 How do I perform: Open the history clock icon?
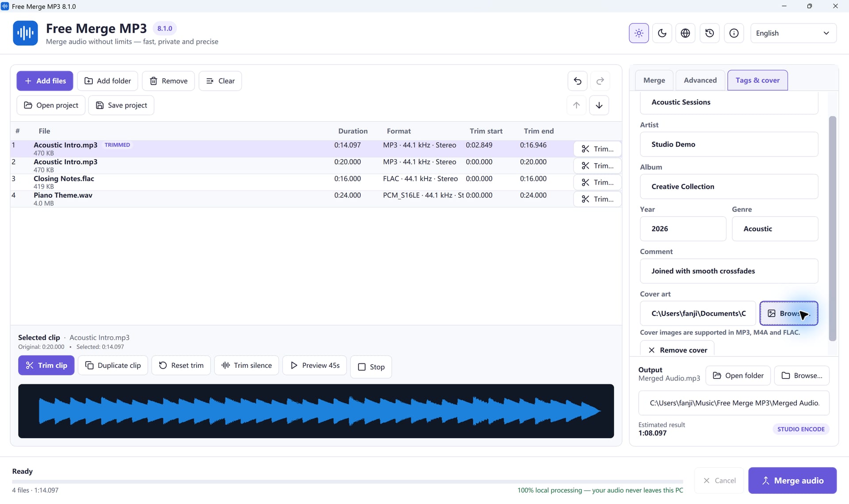(x=710, y=33)
